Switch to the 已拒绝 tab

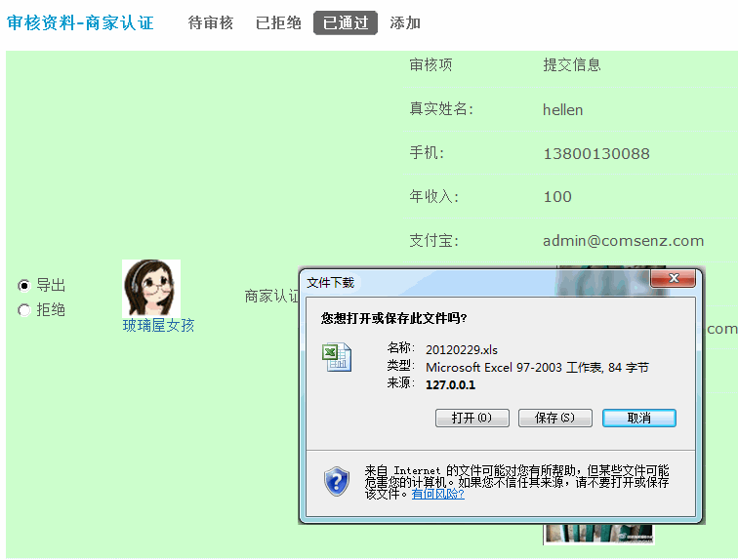coord(278,22)
